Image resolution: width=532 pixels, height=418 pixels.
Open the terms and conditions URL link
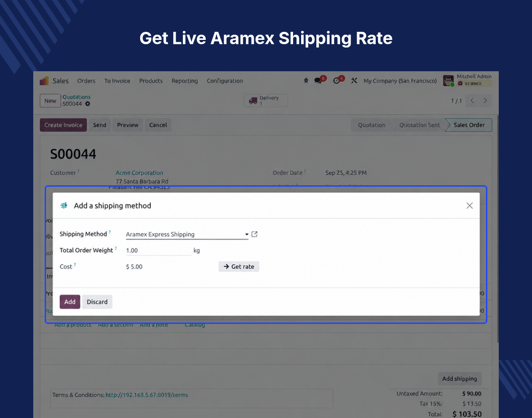(147, 395)
